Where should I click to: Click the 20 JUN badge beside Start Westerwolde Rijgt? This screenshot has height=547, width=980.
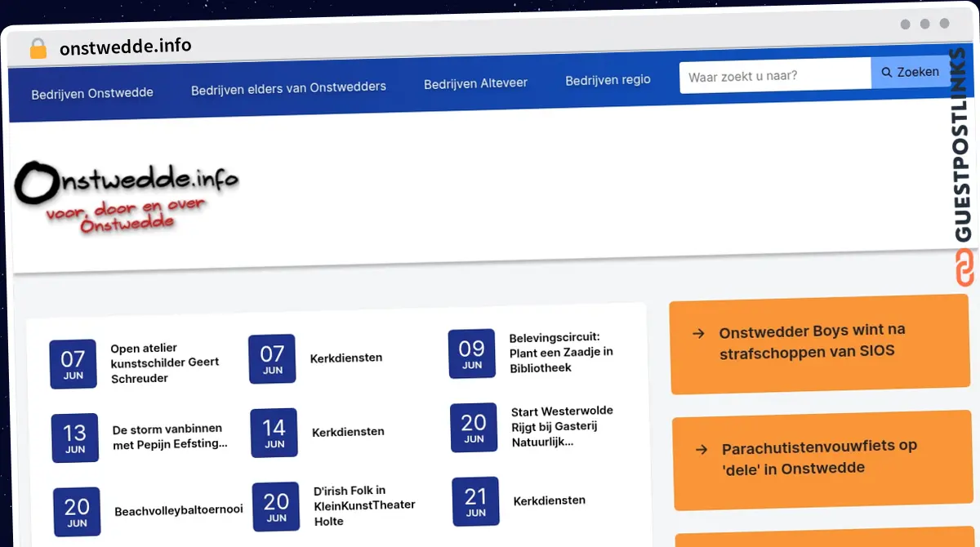(x=474, y=428)
